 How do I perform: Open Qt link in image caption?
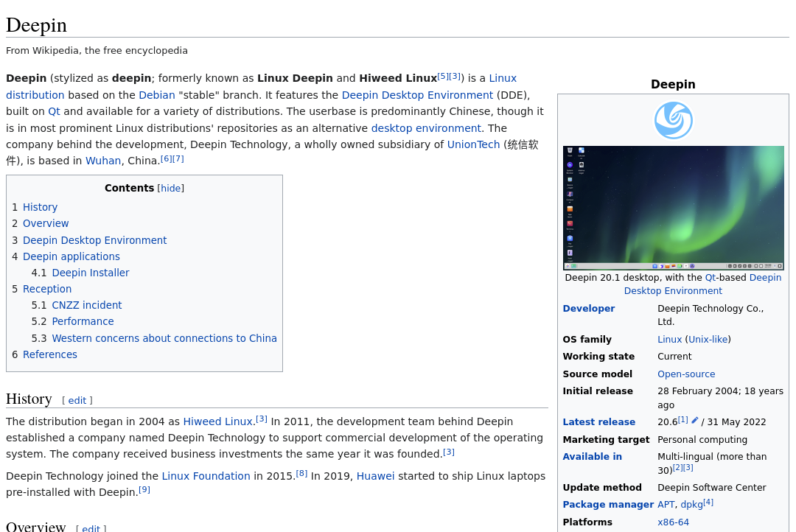[711, 277]
